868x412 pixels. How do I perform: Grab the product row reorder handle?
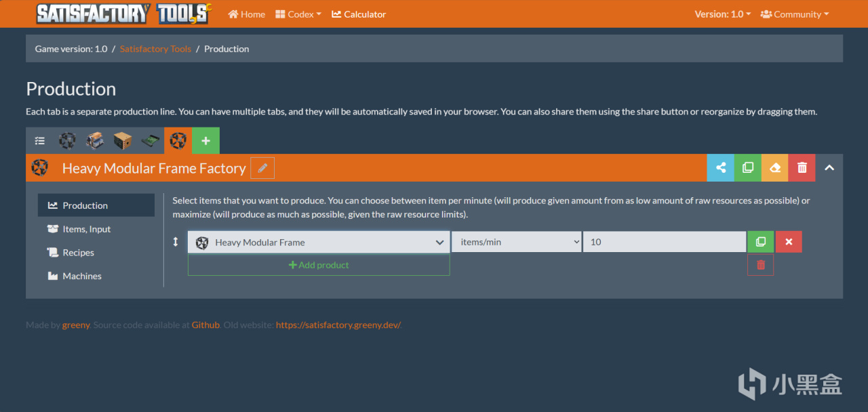pyautogui.click(x=176, y=242)
